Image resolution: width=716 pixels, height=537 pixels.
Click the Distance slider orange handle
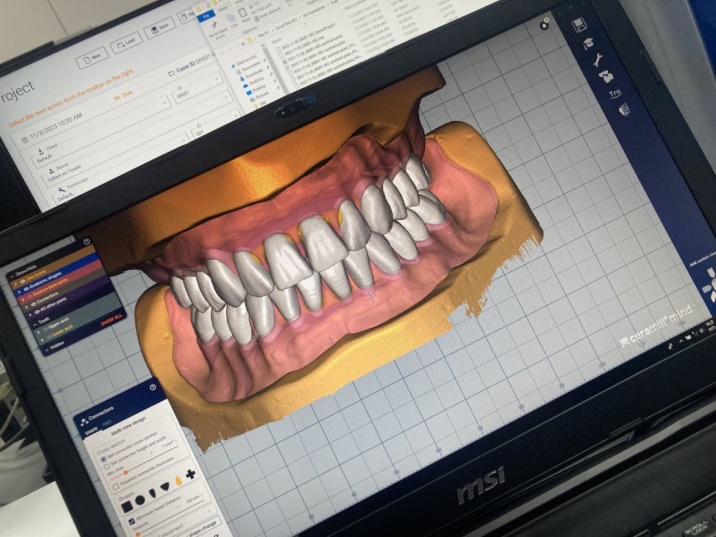(x=137, y=534)
